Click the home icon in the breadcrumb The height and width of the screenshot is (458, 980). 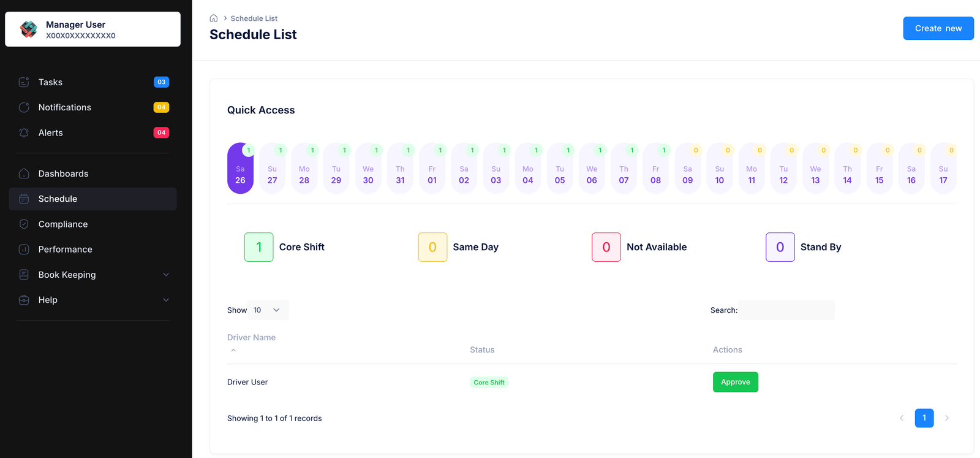click(213, 18)
